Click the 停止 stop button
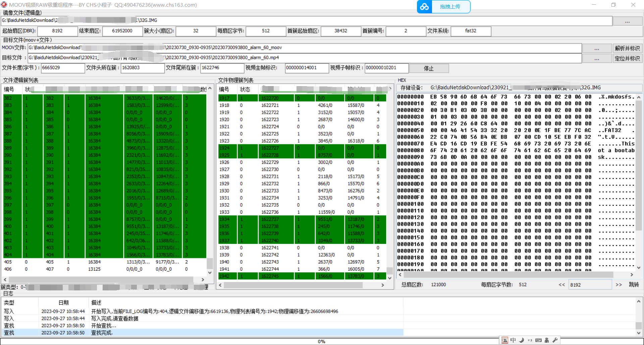The height and width of the screenshot is (345, 644). (x=429, y=68)
